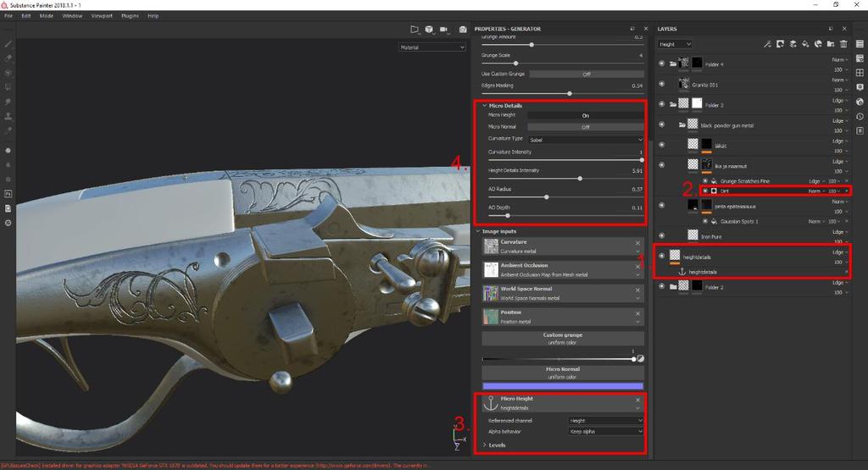Open the Referenced channel Height dropdown
Viewport: 868px width, 470px height.
pyautogui.click(x=606, y=421)
